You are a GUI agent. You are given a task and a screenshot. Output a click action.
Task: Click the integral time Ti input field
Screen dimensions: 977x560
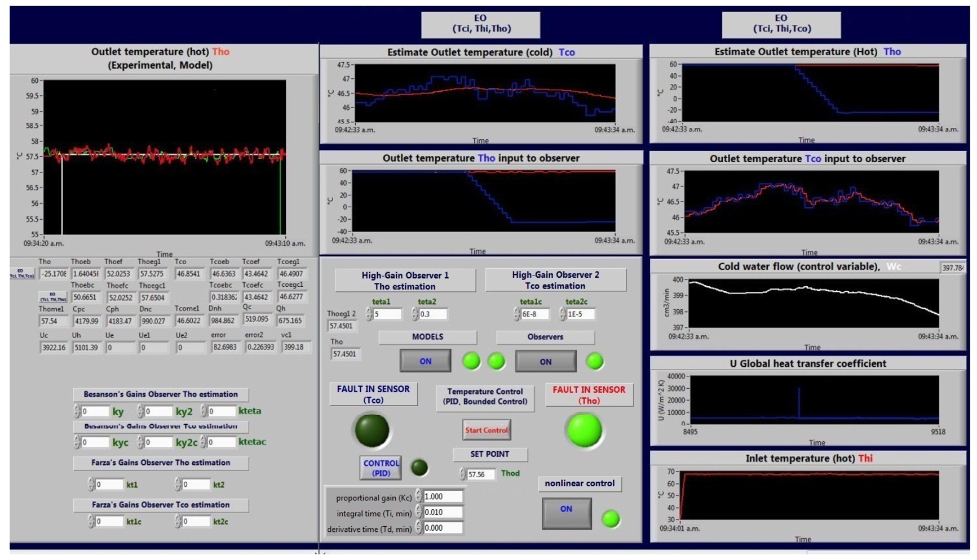click(x=443, y=512)
